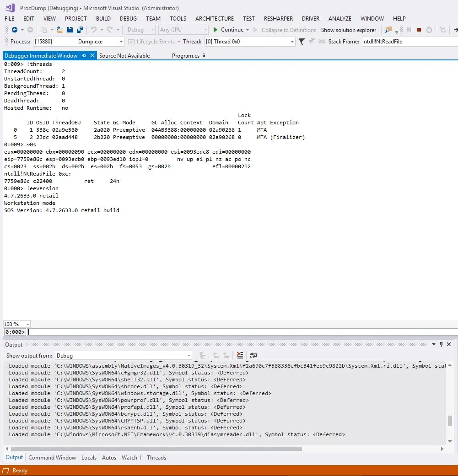Click the Save floppy disk icon

pyautogui.click(x=70, y=30)
